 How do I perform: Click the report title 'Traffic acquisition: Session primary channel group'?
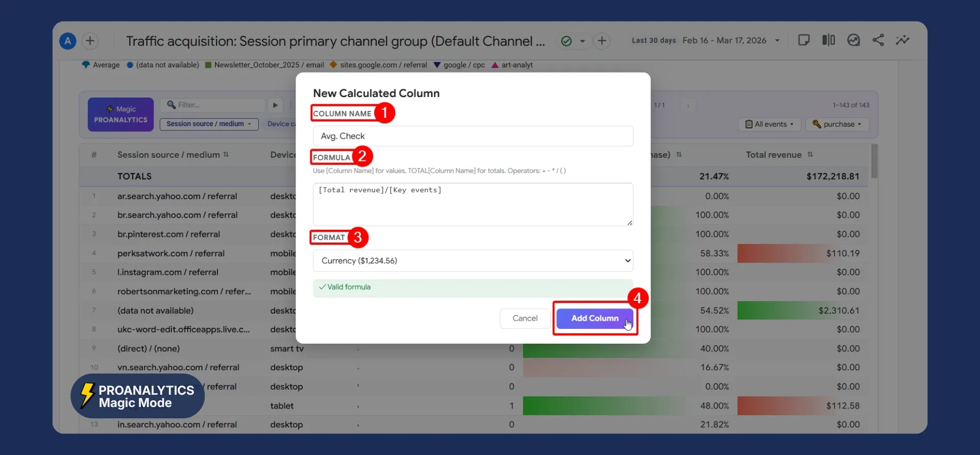(335, 41)
